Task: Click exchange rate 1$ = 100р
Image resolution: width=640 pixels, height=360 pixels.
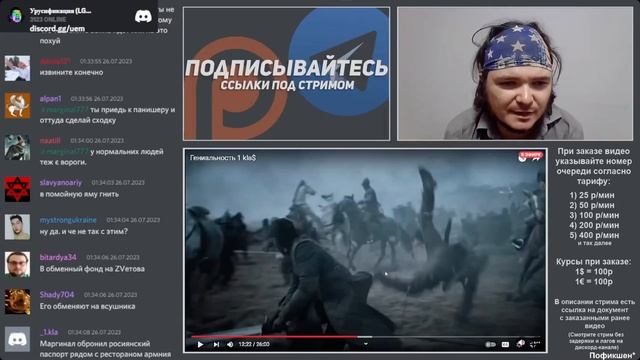Action: (594, 272)
